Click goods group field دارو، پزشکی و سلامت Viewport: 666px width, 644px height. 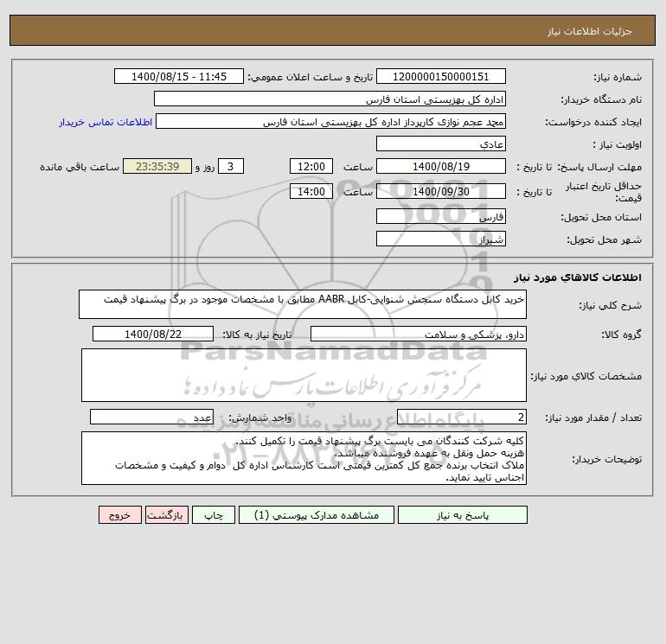point(419,334)
